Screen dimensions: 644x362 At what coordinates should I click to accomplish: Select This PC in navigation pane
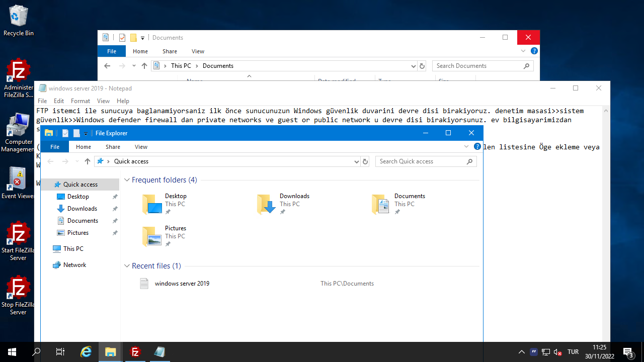tap(73, 249)
